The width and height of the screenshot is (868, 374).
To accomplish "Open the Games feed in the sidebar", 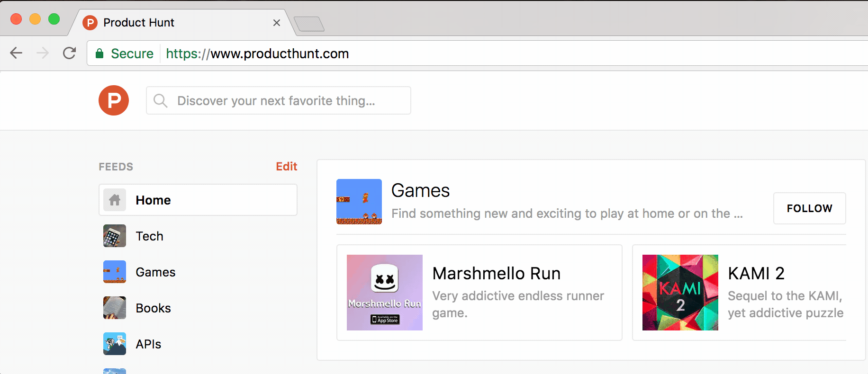I will (x=198, y=272).
